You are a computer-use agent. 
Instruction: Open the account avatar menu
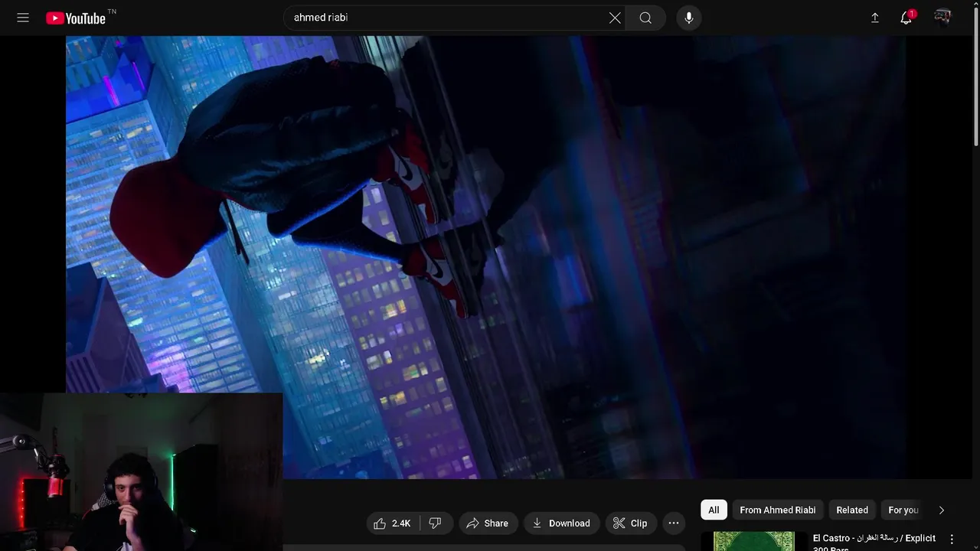pyautogui.click(x=942, y=18)
